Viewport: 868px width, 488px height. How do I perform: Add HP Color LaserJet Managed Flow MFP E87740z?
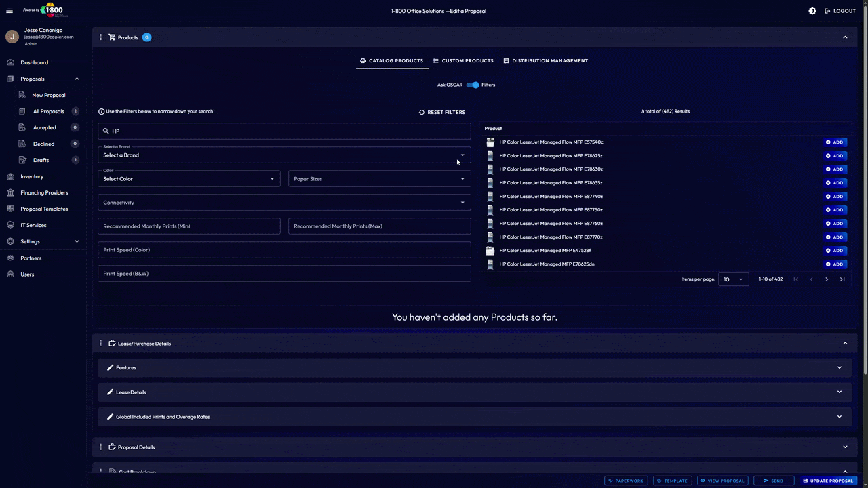pyautogui.click(x=835, y=197)
